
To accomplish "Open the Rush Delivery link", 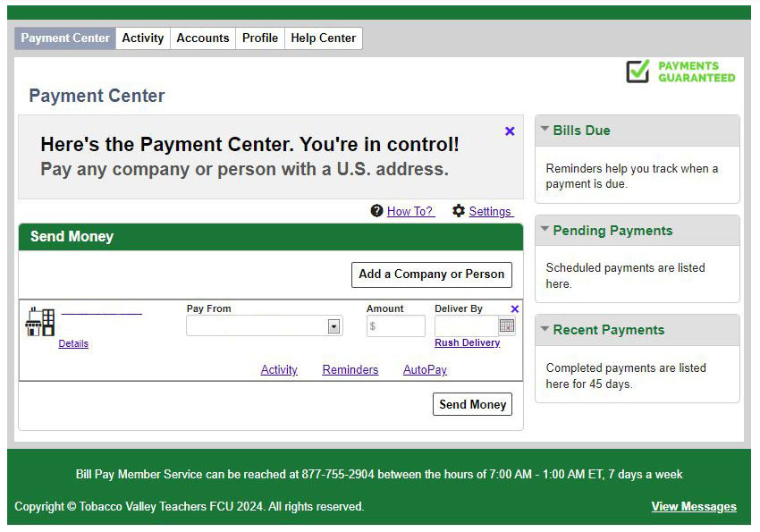I will point(468,343).
